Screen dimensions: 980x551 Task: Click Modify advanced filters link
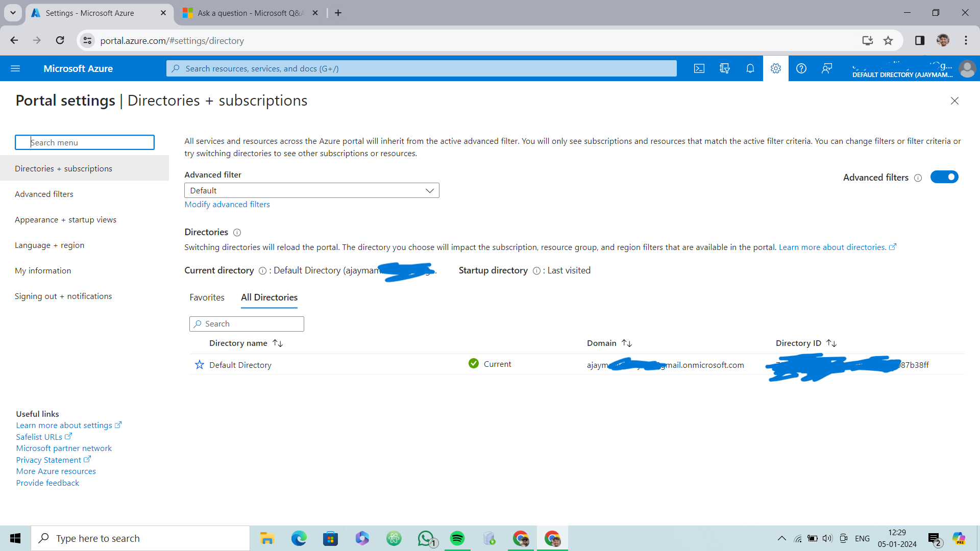[x=227, y=205]
